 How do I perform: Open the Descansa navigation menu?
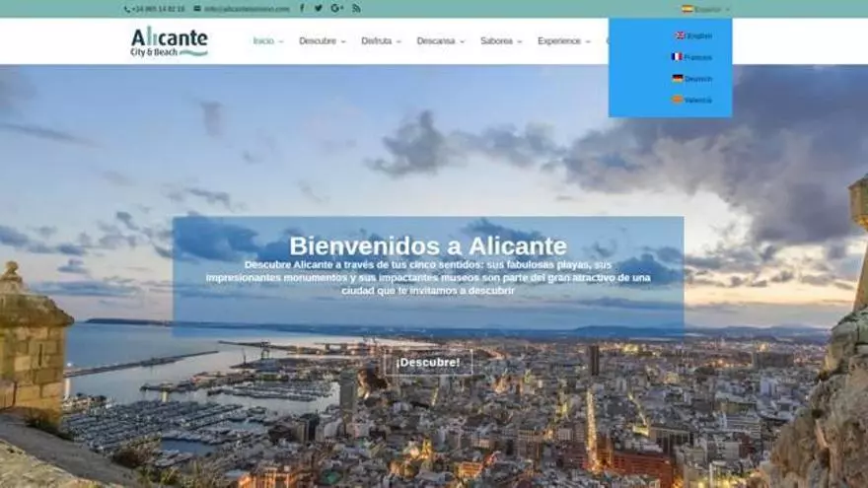point(440,41)
